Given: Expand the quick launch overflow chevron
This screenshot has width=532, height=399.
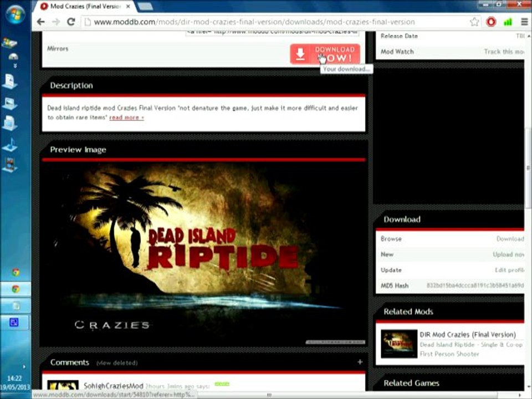Looking at the screenshot, I should click(15, 65).
